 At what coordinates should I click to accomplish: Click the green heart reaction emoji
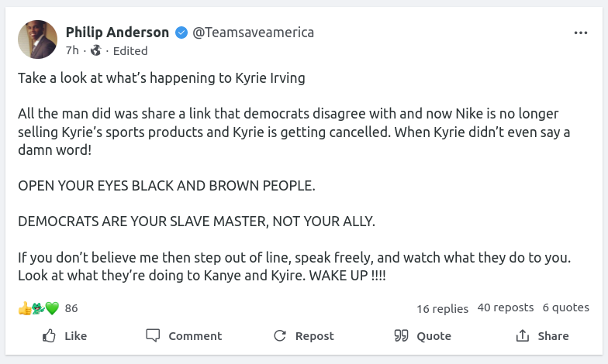(52, 308)
